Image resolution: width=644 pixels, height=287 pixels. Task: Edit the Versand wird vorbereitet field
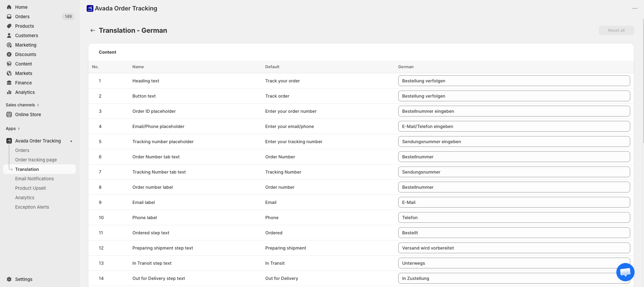[x=514, y=248]
